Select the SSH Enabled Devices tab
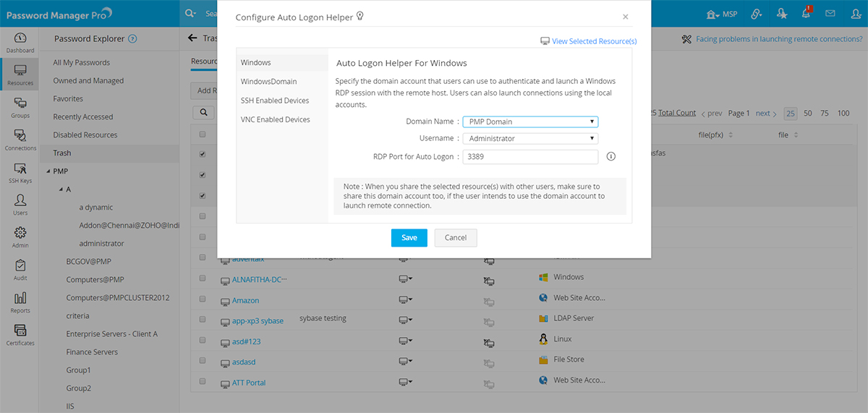 [275, 101]
